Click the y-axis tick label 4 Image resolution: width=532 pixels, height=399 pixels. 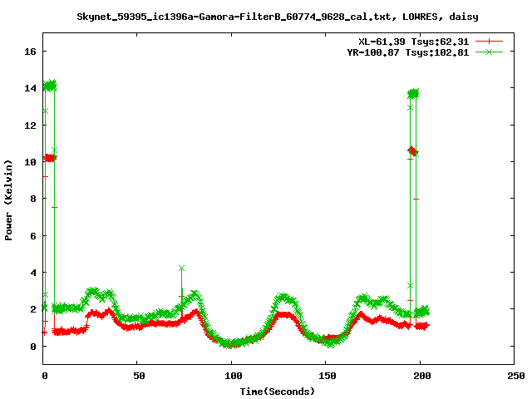click(x=33, y=273)
